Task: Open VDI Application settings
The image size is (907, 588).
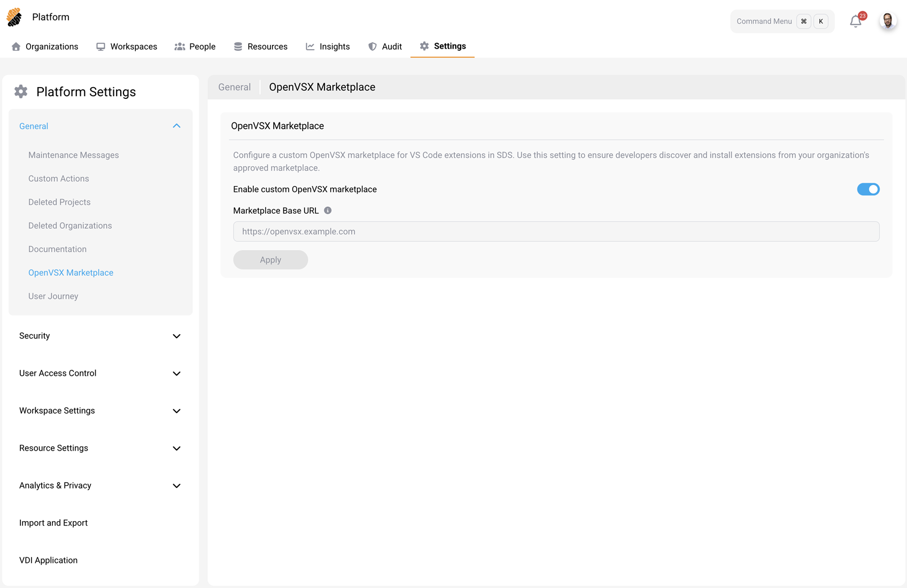Action: point(48,560)
